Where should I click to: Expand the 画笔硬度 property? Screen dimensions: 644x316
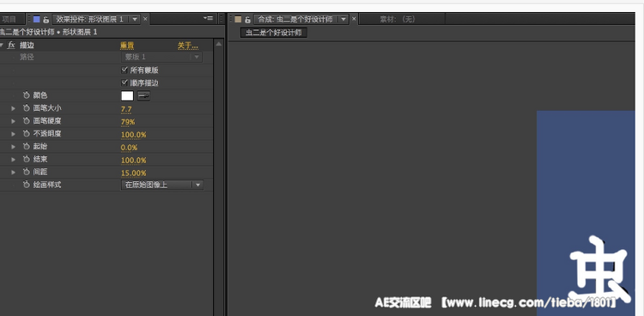(13, 121)
